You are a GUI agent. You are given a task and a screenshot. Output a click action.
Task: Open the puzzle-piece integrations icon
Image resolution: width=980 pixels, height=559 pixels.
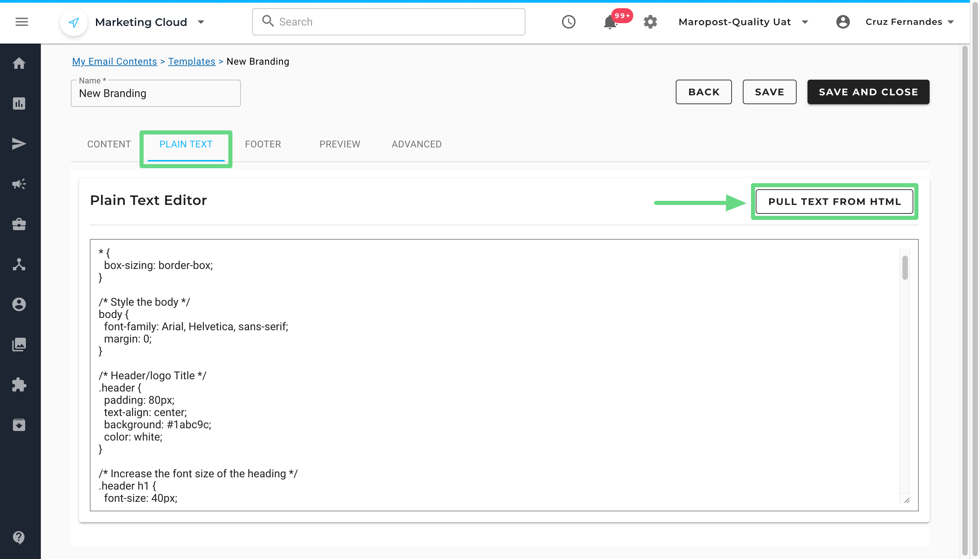click(x=19, y=385)
